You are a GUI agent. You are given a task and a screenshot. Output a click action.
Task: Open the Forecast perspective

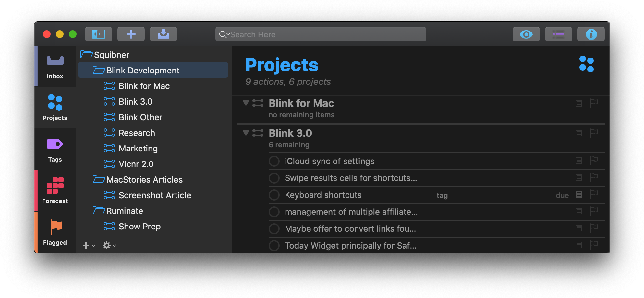point(55,191)
